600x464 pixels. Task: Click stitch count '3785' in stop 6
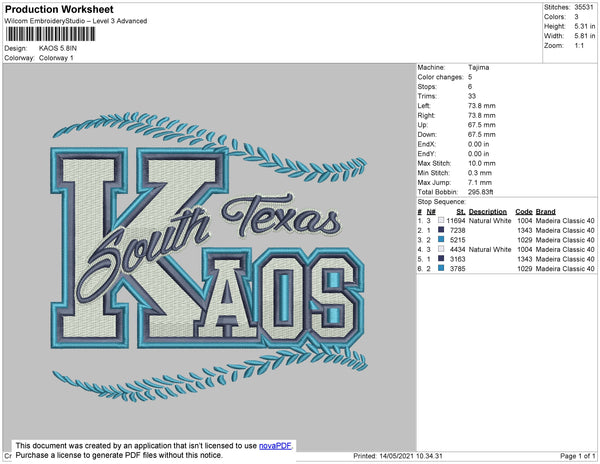(458, 269)
